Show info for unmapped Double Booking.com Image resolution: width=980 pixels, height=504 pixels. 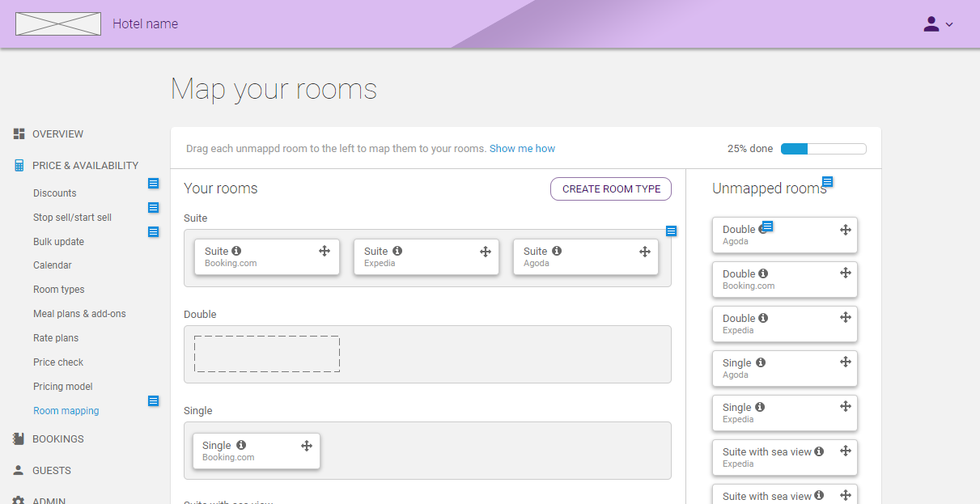point(763,273)
